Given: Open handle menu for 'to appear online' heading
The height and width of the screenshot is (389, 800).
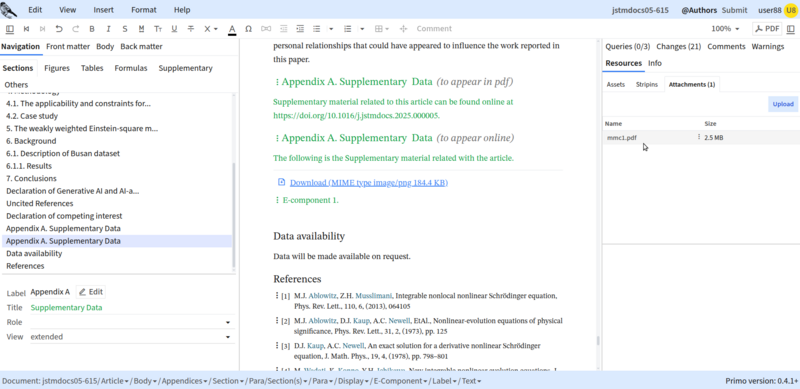Looking at the screenshot, I should [277, 138].
